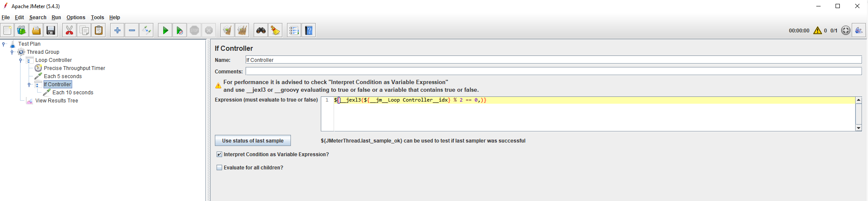
Task: Click the yellow warning triangle log icon
Action: (818, 30)
